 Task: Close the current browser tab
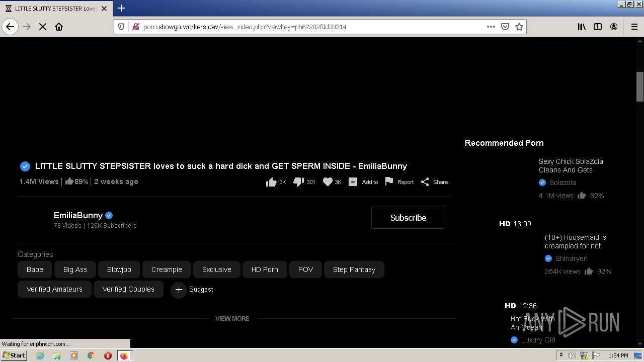pyautogui.click(x=104, y=9)
